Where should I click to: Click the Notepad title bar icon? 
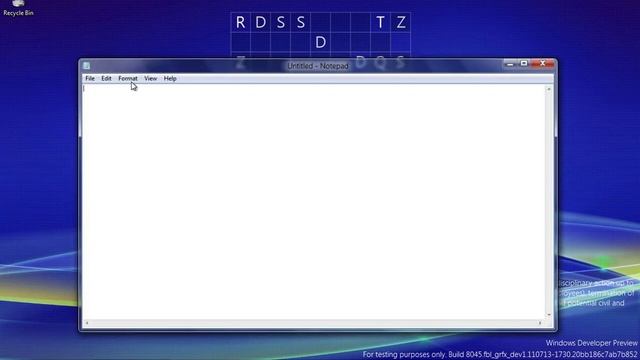click(86, 65)
